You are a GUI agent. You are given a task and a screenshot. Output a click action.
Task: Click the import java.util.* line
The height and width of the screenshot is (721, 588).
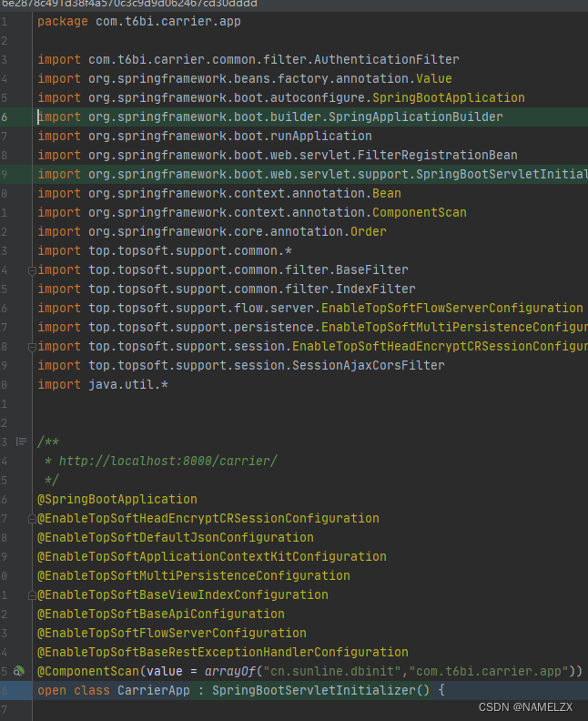click(102, 385)
